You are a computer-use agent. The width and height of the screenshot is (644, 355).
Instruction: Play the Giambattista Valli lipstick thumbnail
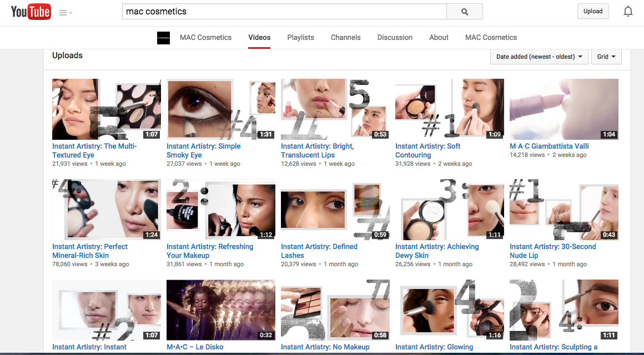tap(564, 109)
